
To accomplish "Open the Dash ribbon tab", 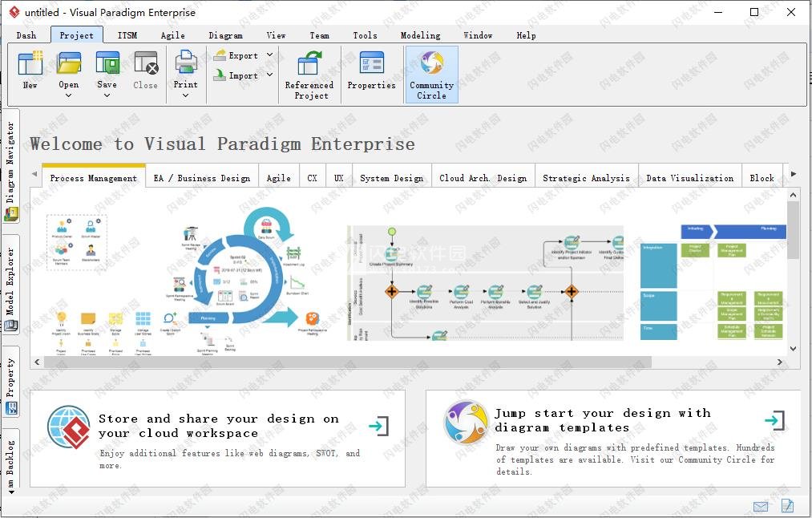I will 26,35.
